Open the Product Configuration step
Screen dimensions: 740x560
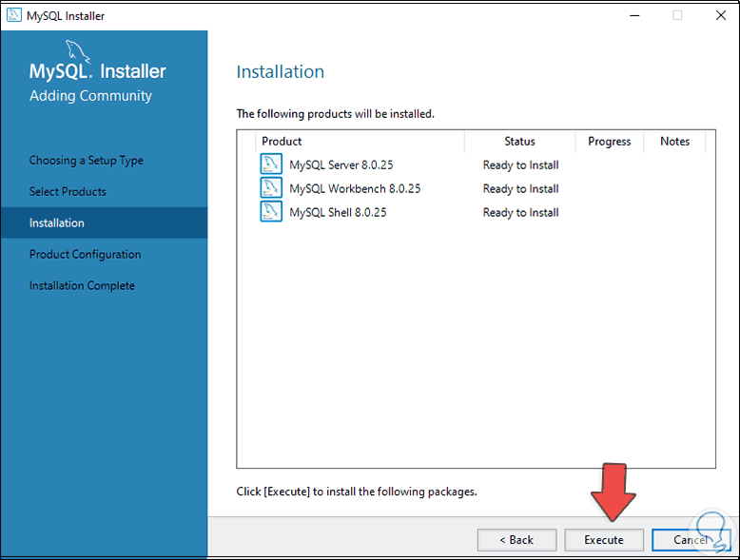[85, 254]
